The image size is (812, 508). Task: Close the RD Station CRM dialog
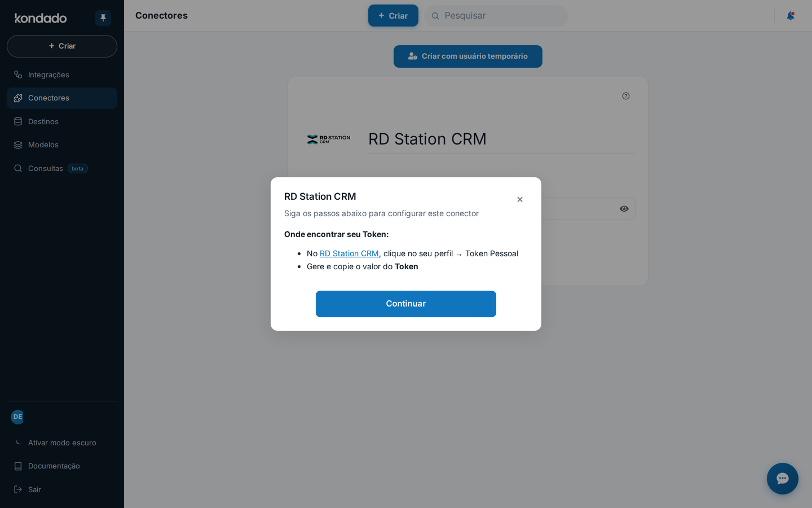click(x=520, y=199)
